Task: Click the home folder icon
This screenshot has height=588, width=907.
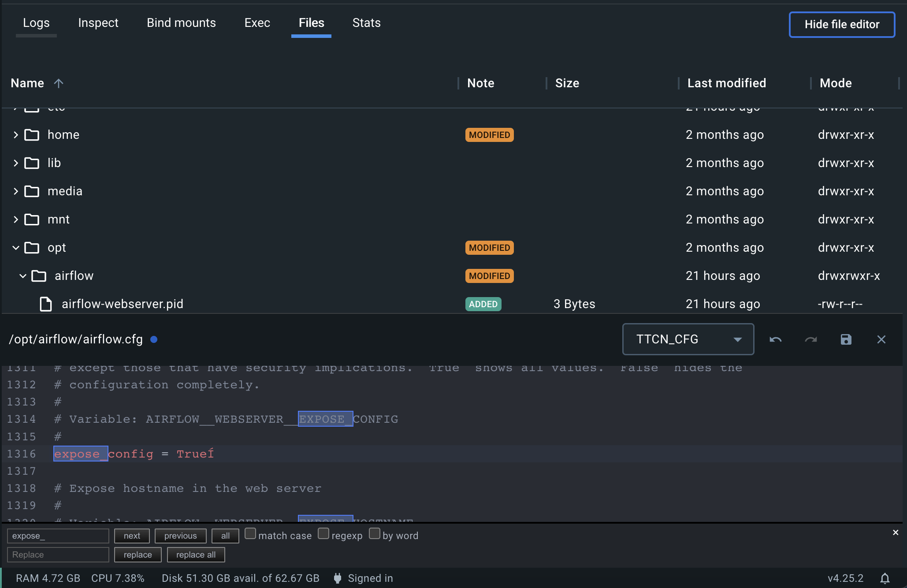Action: pos(32,135)
